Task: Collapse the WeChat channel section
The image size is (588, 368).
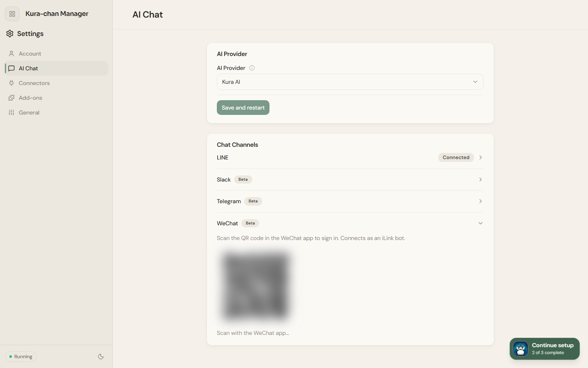Action: click(x=481, y=223)
